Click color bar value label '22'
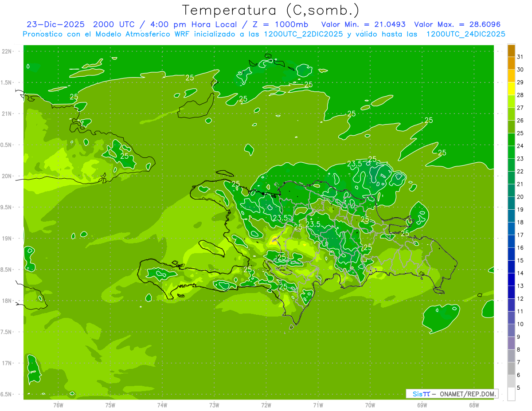This screenshot has width=532, height=411. click(x=520, y=171)
